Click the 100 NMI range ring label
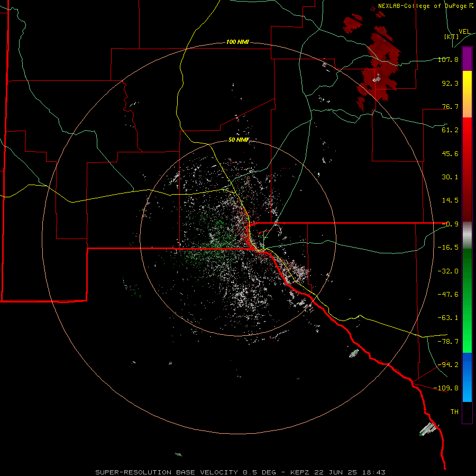 click(x=237, y=42)
